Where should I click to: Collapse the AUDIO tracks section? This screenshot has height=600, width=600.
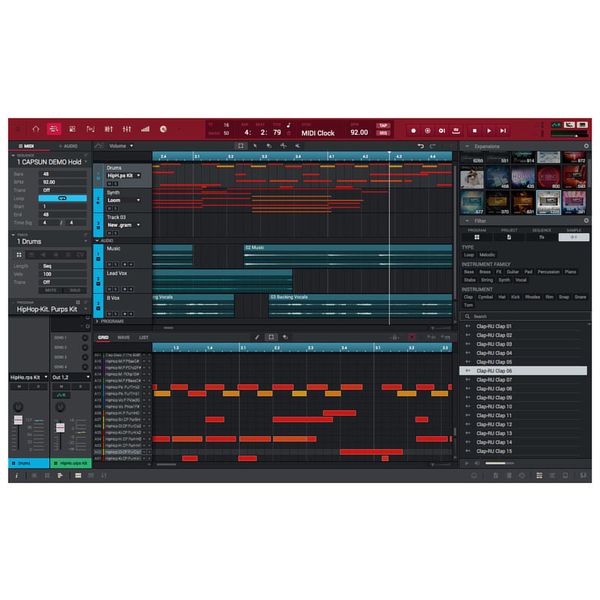coord(97,241)
